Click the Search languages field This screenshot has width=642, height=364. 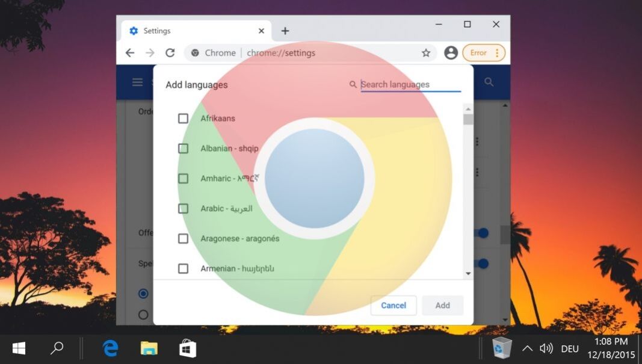point(411,84)
